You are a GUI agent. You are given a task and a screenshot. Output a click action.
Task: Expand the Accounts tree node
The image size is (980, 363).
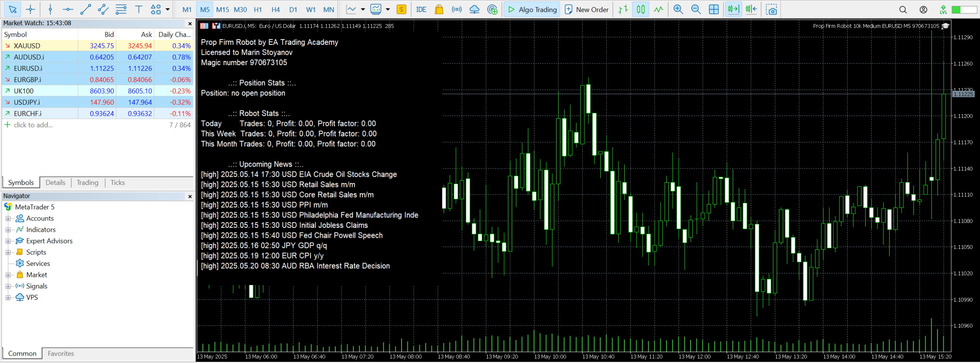pos(8,219)
